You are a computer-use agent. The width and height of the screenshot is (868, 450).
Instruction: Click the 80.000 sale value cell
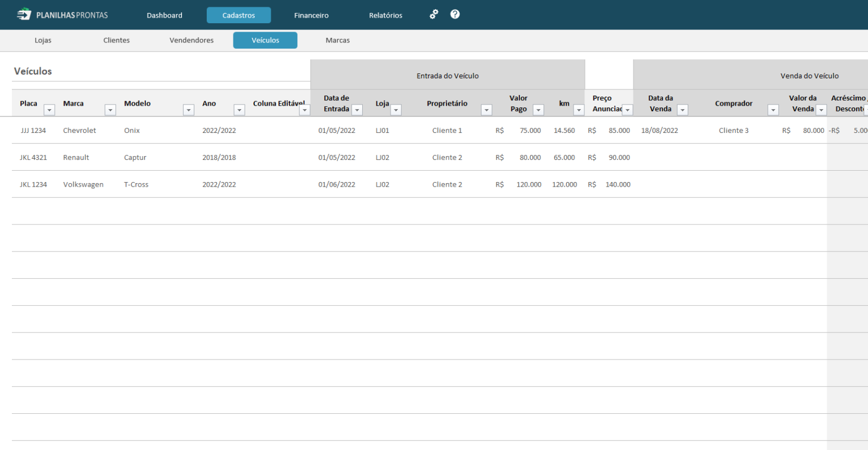tap(813, 131)
